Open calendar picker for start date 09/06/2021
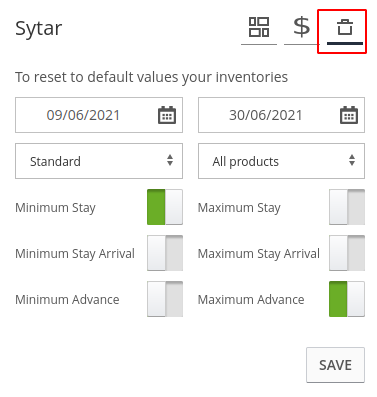Screen dimensions: 377x397 pos(167,115)
